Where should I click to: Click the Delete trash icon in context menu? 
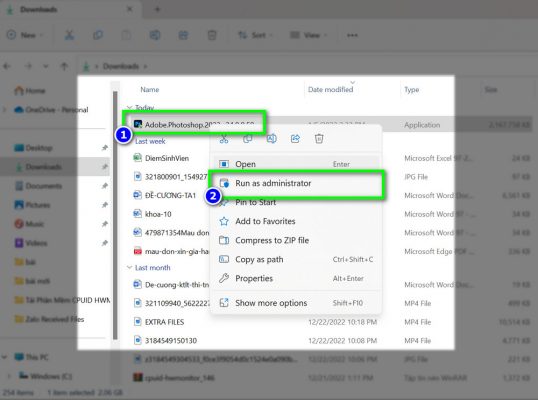click(x=319, y=139)
